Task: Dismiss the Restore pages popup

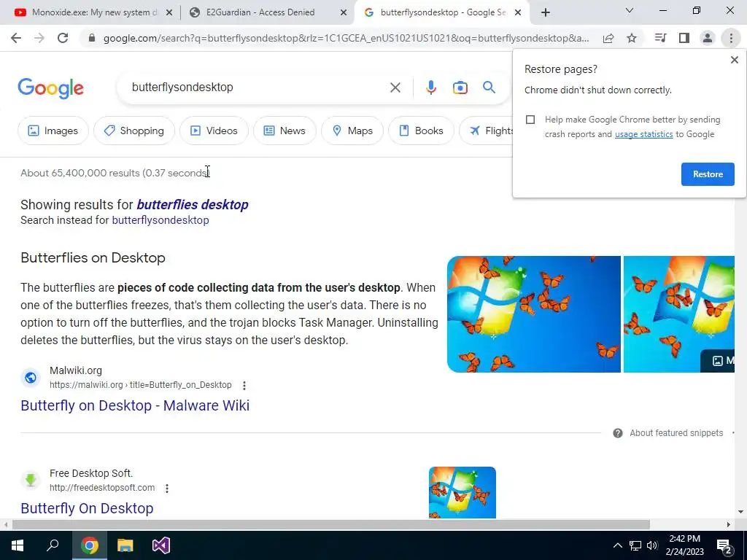Action: [734, 60]
